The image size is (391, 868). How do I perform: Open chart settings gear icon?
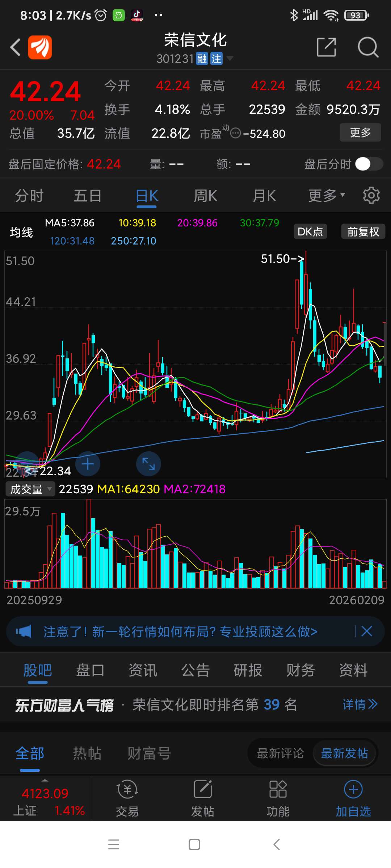click(x=371, y=196)
